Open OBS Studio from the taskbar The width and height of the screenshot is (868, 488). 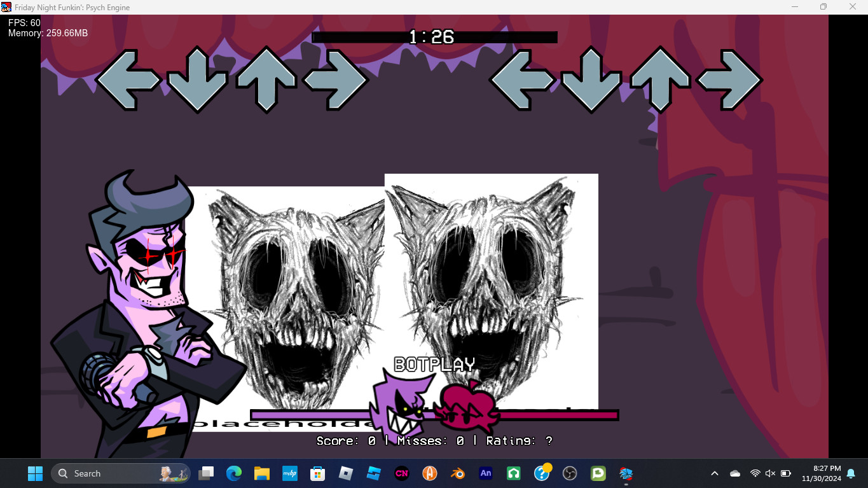click(x=570, y=473)
